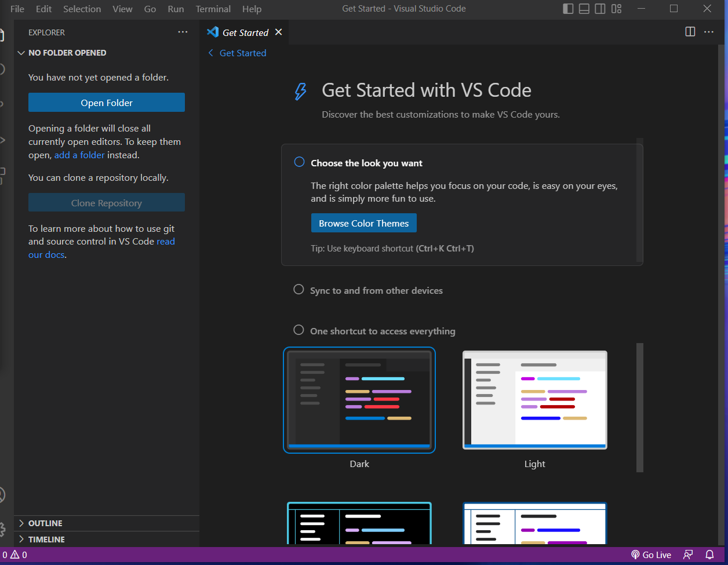
Task: Open editor More Actions ellipsis menu
Action: [x=709, y=32]
